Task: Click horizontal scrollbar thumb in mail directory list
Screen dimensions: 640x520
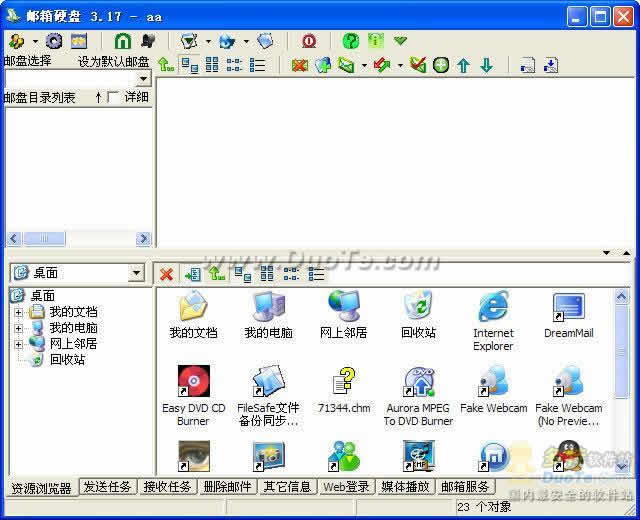Action: tap(44, 238)
